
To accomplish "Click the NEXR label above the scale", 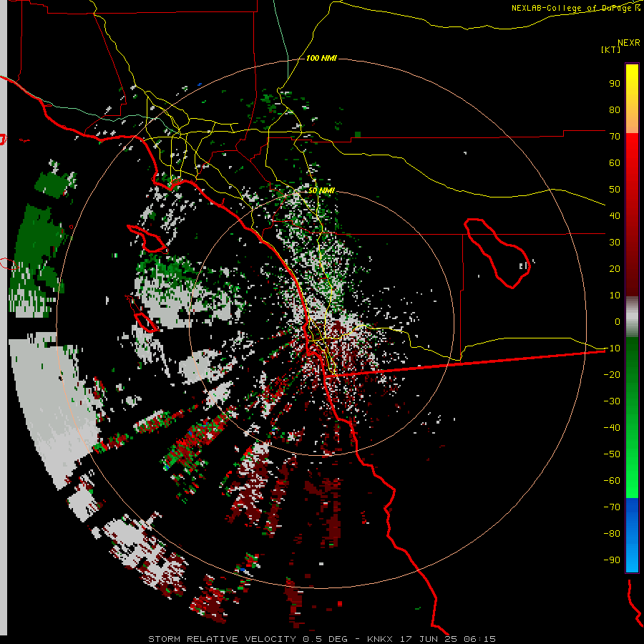I will [628, 42].
